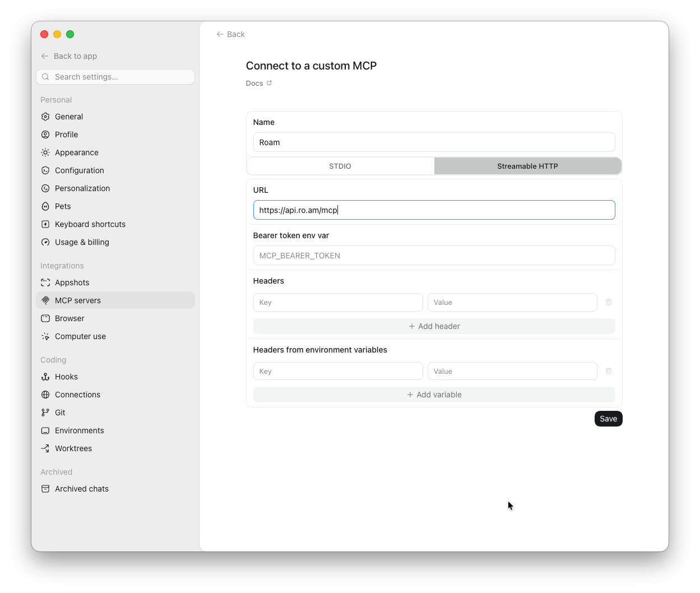Select Pets label in sidebar

63,206
